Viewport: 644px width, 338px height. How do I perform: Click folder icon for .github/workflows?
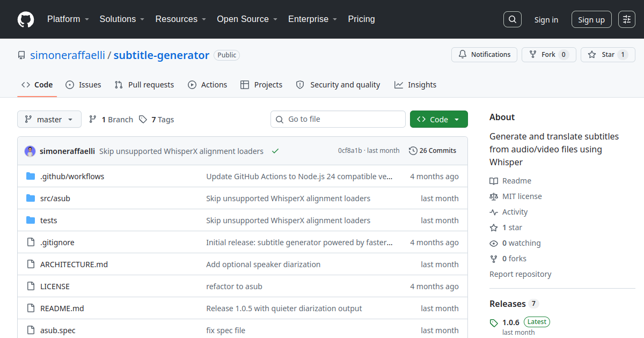tap(31, 177)
